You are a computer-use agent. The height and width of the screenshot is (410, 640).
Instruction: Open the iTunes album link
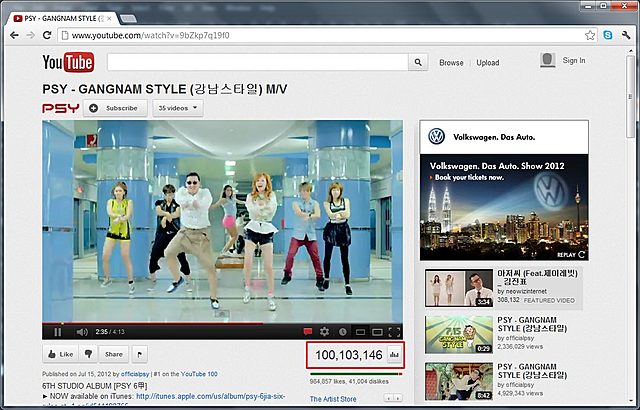click(x=211, y=397)
